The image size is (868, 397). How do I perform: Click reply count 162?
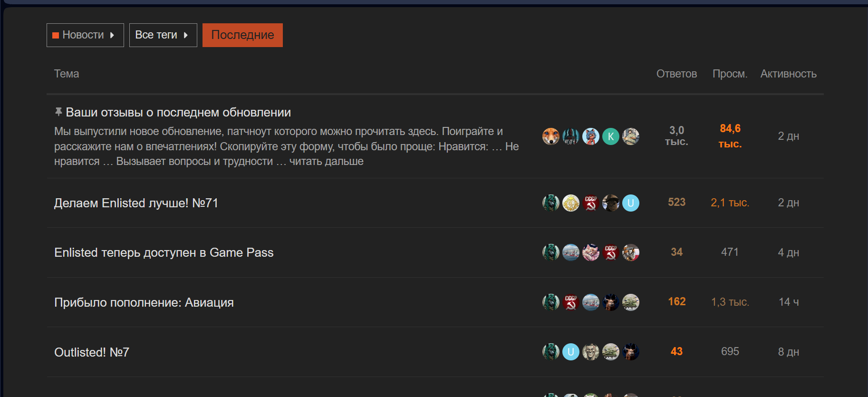676,301
